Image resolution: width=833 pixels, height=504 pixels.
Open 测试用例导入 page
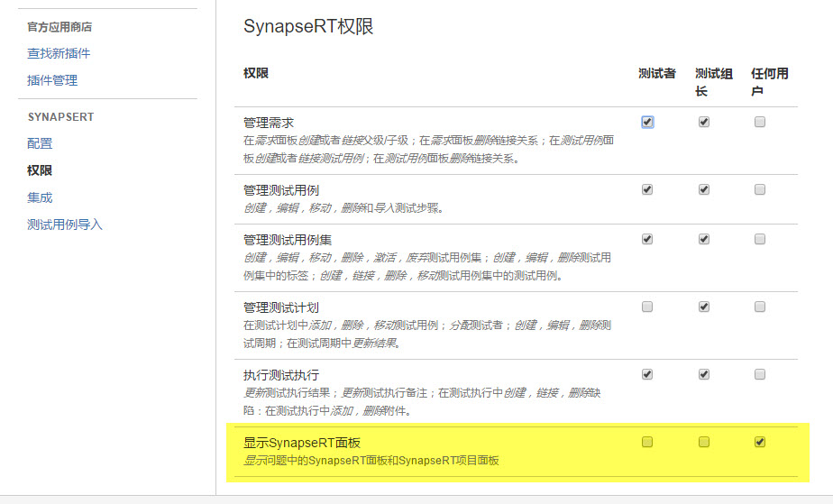pyautogui.click(x=65, y=225)
